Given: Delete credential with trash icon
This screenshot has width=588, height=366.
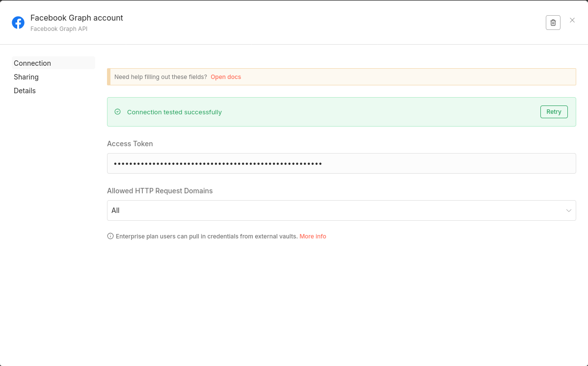Looking at the screenshot, I should pos(553,23).
